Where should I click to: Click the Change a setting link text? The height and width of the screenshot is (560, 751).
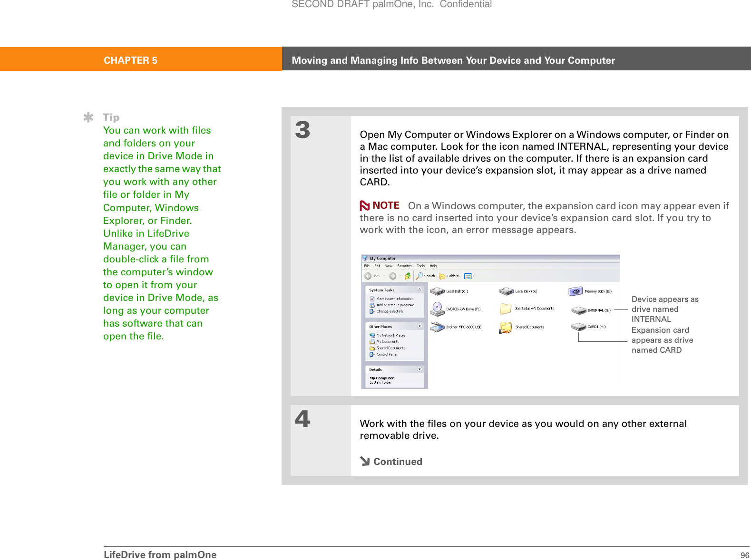390,311
